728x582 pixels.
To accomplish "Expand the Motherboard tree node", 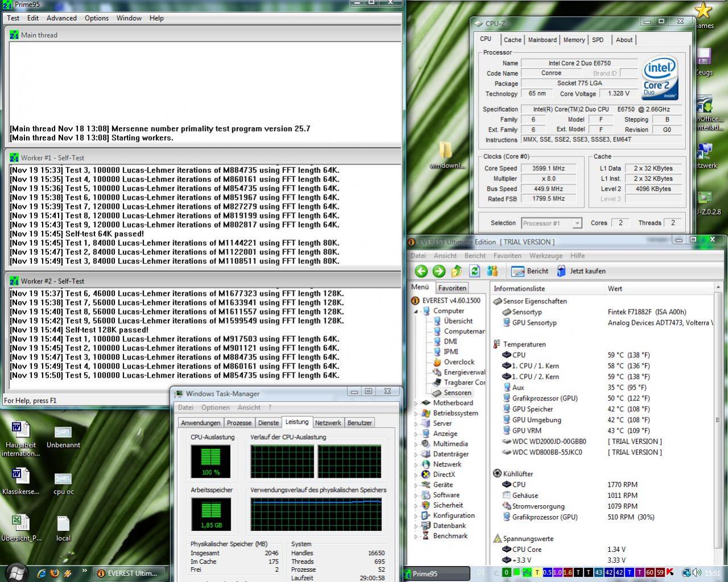I will 416,403.
